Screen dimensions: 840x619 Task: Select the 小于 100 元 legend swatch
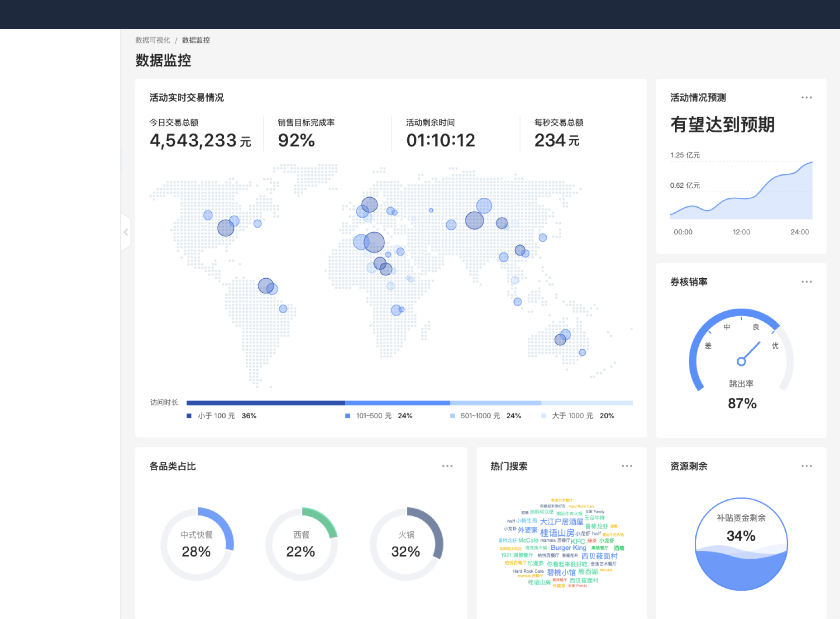tap(189, 416)
